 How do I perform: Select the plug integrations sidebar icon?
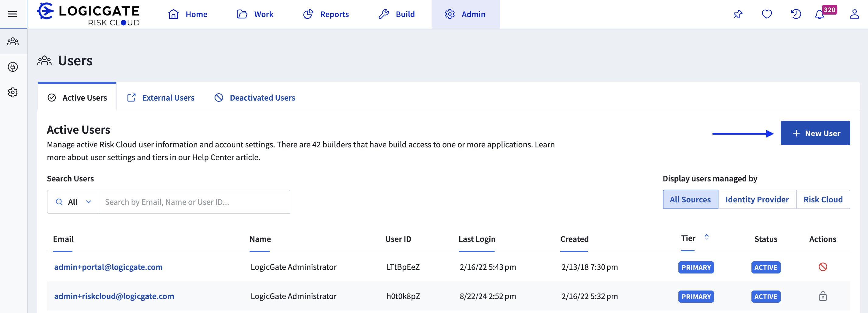coord(13,67)
